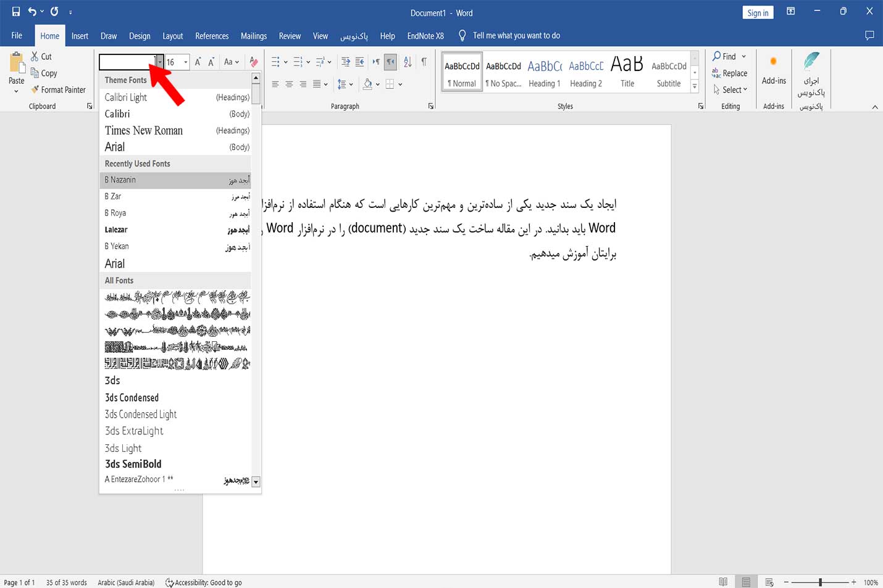Image resolution: width=883 pixels, height=588 pixels.
Task: Toggle show paragraph marks
Action: pos(424,62)
